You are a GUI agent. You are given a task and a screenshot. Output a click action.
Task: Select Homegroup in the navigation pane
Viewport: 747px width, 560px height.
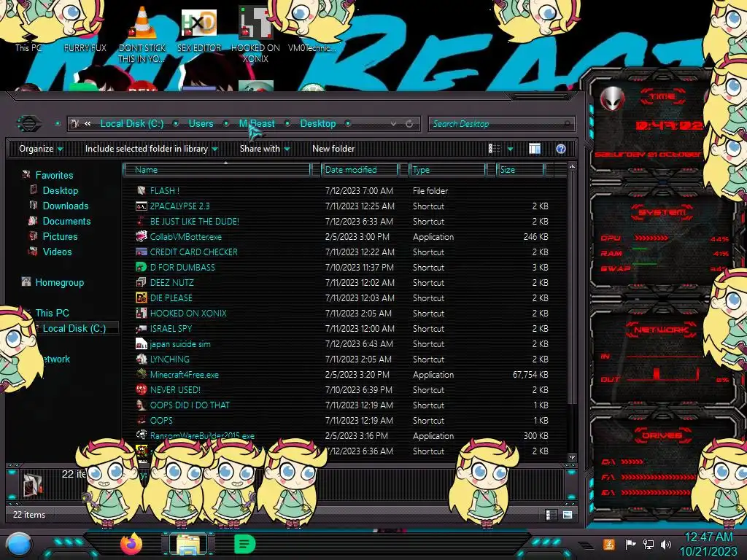pyautogui.click(x=60, y=282)
